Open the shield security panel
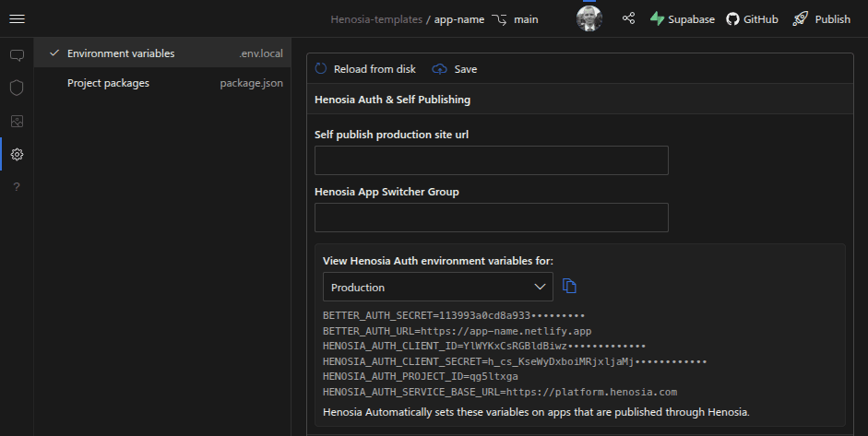This screenshot has height=436, width=868. coord(18,88)
